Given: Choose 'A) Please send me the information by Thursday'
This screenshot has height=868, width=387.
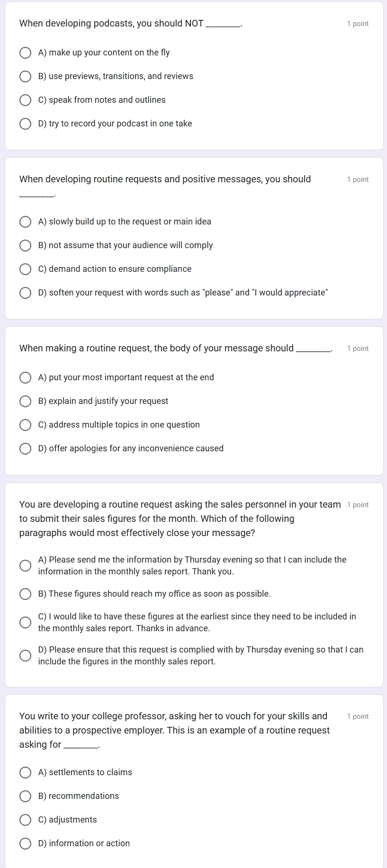Looking at the screenshot, I should [25, 565].
